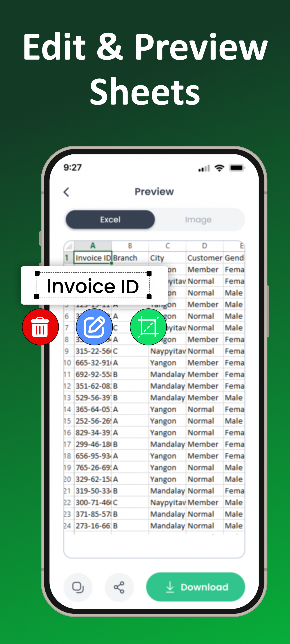The image size is (290, 644).
Task: Select Naypyitaw city cell in row 9
Action: (167, 351)
